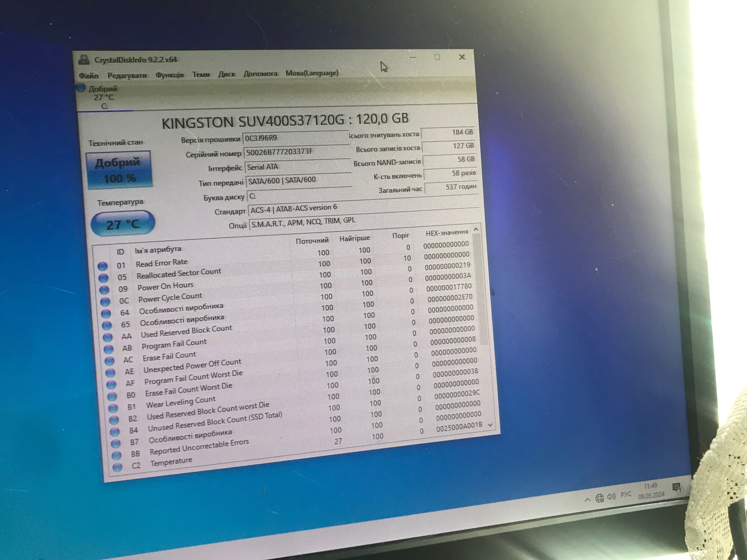Click the CrystalDiskInfo title bar app icon
This screenshot has height=560, width=747.
pyautogui.click(x=83, y=60)
